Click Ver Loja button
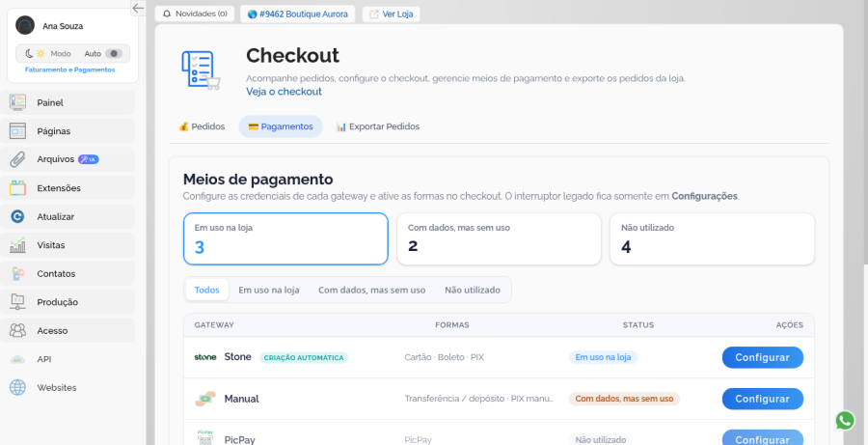 click(391, 14)
